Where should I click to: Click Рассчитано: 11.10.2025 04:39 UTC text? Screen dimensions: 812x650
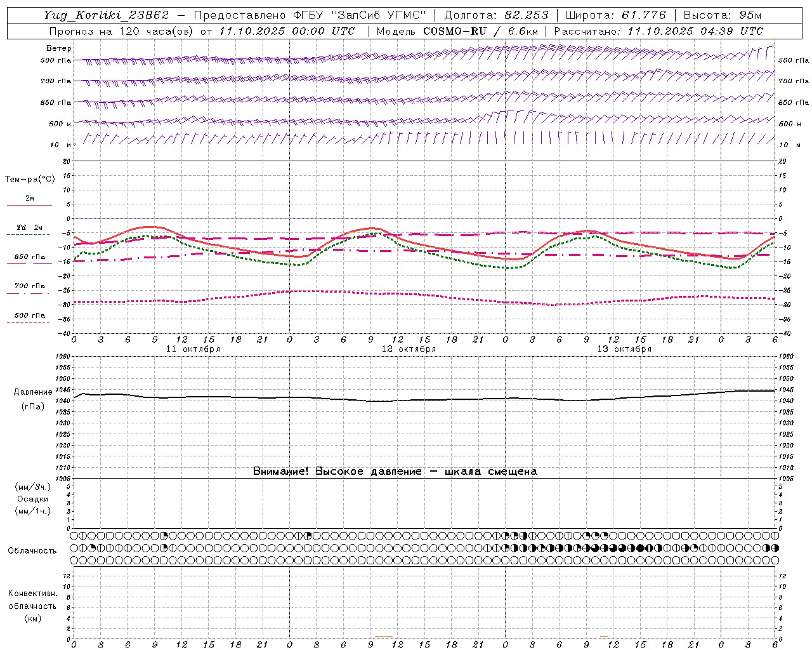[658, 31]
